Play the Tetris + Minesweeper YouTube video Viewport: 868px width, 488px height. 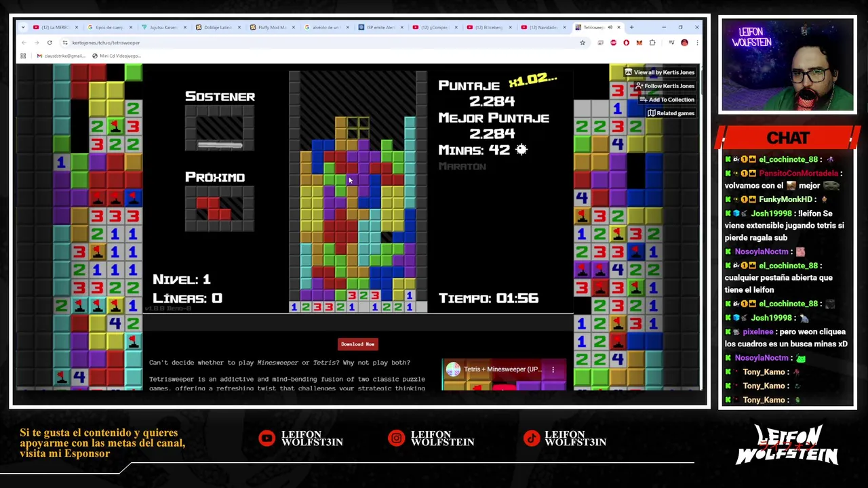(x=504, y=388)
